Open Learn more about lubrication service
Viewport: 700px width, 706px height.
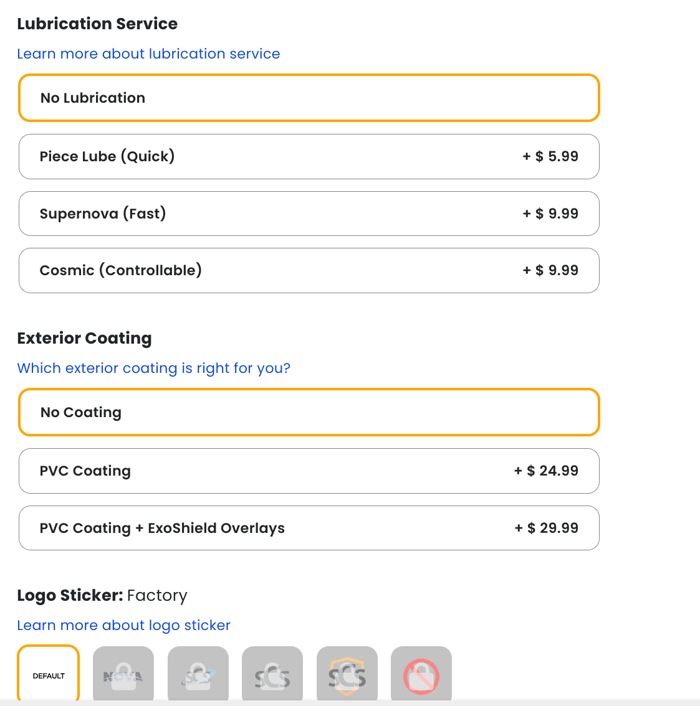click(x=148, y=54)
